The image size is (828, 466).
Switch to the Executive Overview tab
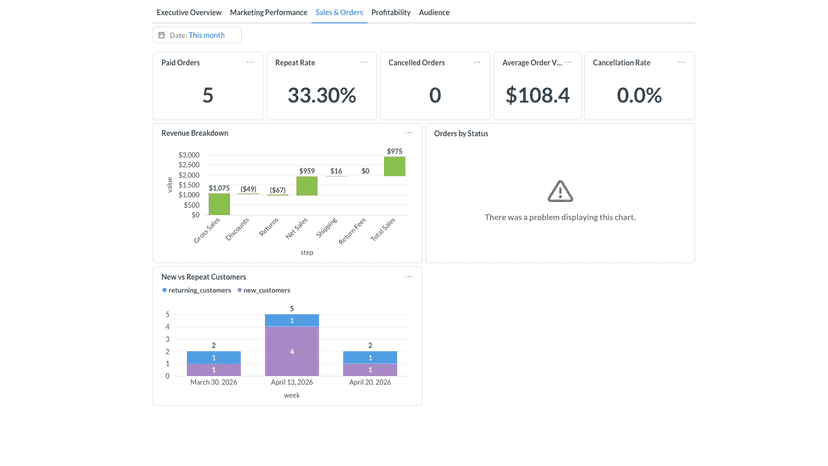pyautogui.click(x=189, y=12)
